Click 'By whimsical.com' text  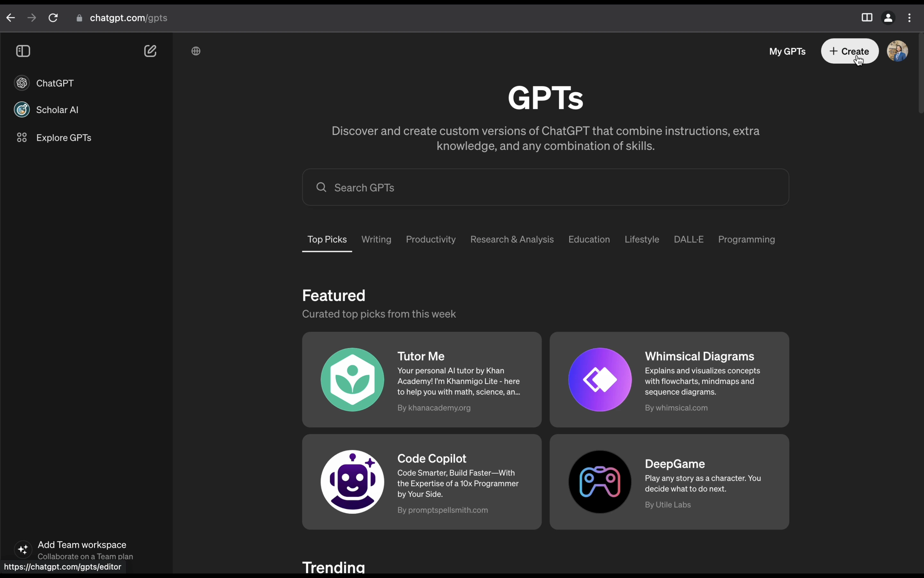676,408
